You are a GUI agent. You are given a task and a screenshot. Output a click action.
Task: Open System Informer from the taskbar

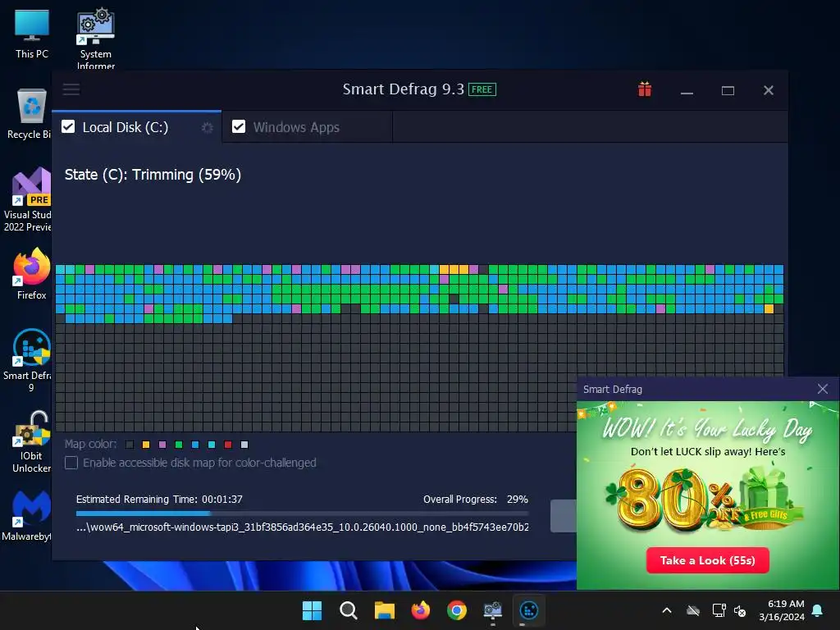pyautogui.click(x=493, y=610)
